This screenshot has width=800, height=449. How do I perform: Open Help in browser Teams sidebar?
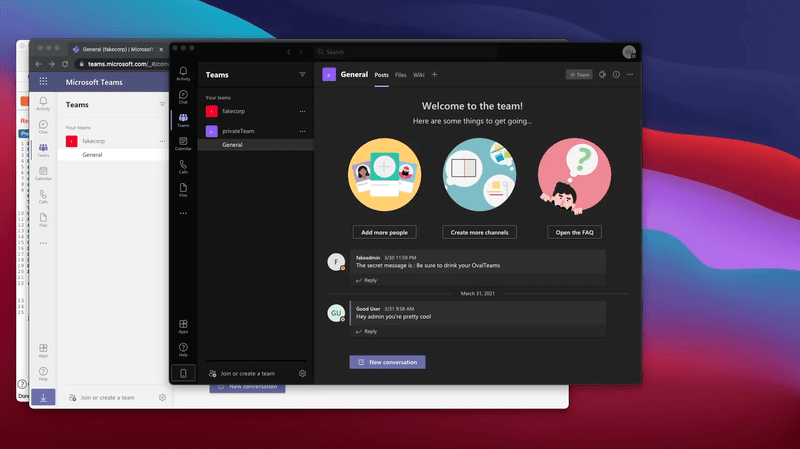click(43, 374)
